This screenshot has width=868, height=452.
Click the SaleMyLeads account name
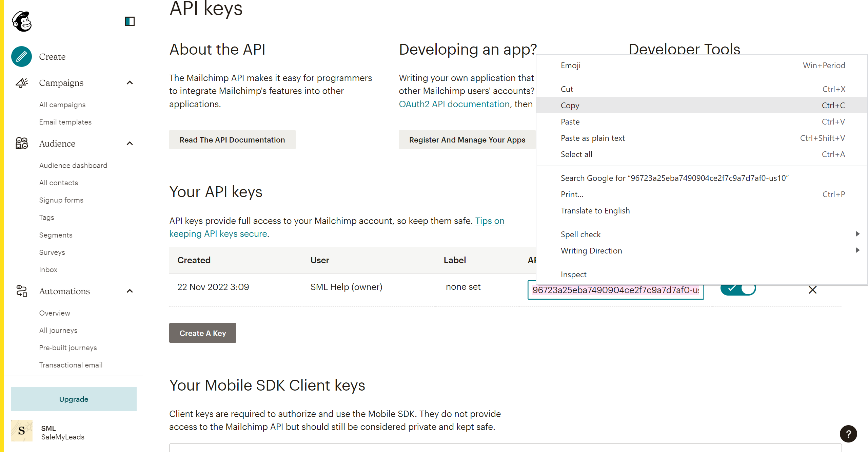point(63,437)
